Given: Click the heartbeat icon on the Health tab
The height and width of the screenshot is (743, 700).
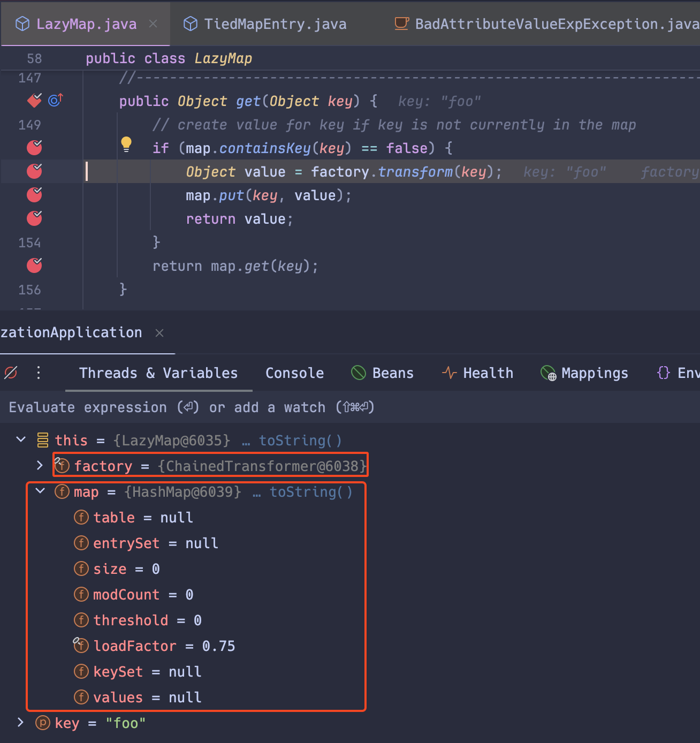Looking at the screenshot, I should click(448, 373).
